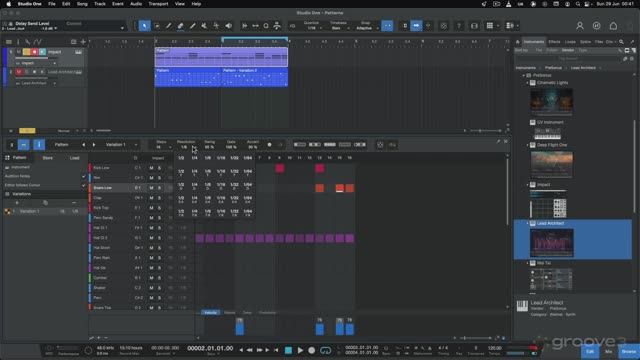
Task: Open the Transport menu
Action: coord(158,4)
